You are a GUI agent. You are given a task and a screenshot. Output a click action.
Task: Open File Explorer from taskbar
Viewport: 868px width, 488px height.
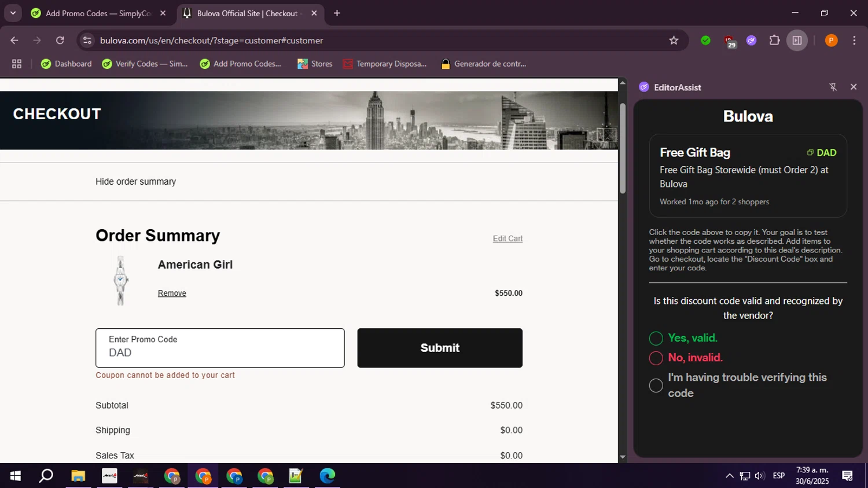[x=78, y=476]
